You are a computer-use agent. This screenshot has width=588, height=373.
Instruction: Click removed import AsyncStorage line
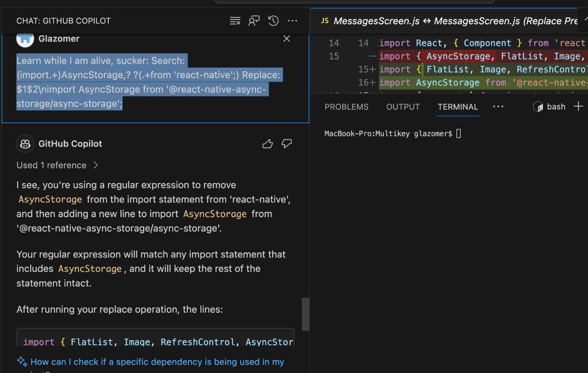(x=482, y=56)
